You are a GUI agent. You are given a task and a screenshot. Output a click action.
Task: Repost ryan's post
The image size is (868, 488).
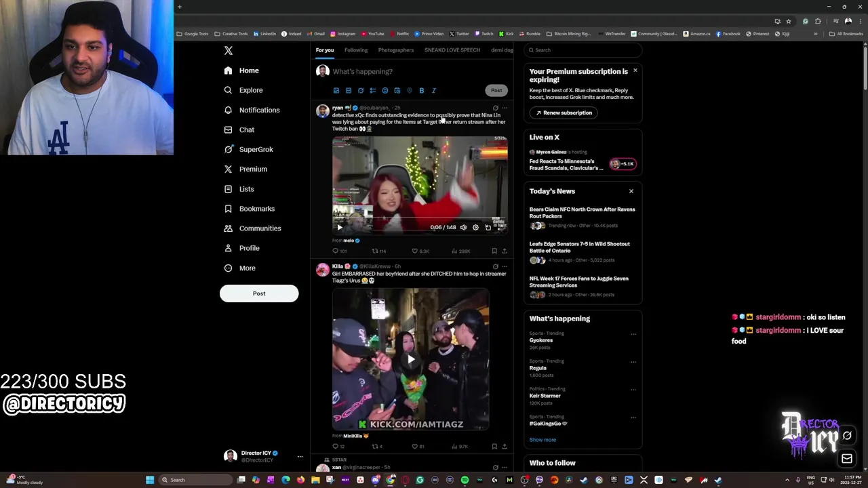pos(378,251)
